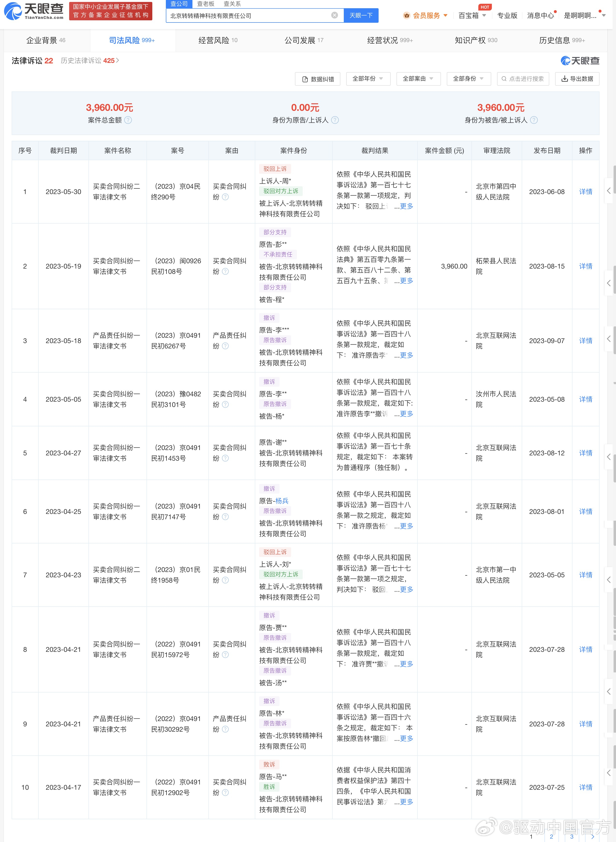Click the 数据纠错 button
Screen dimensions: 616x842
point(318,79)
